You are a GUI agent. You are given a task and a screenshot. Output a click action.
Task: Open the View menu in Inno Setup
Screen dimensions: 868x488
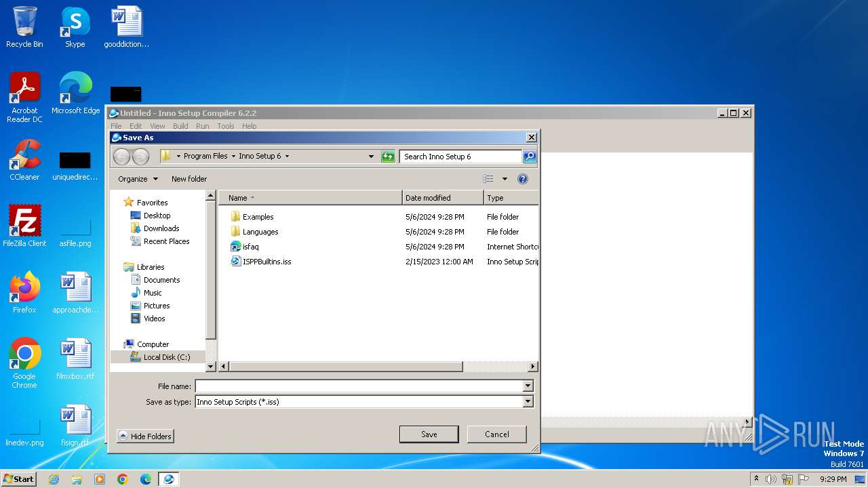(x=157, y=126)
